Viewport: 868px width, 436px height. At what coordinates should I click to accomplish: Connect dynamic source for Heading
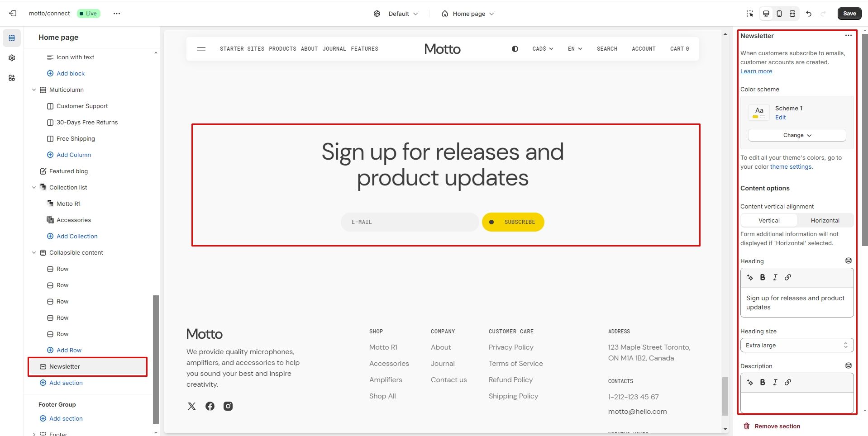coord(849,261)
